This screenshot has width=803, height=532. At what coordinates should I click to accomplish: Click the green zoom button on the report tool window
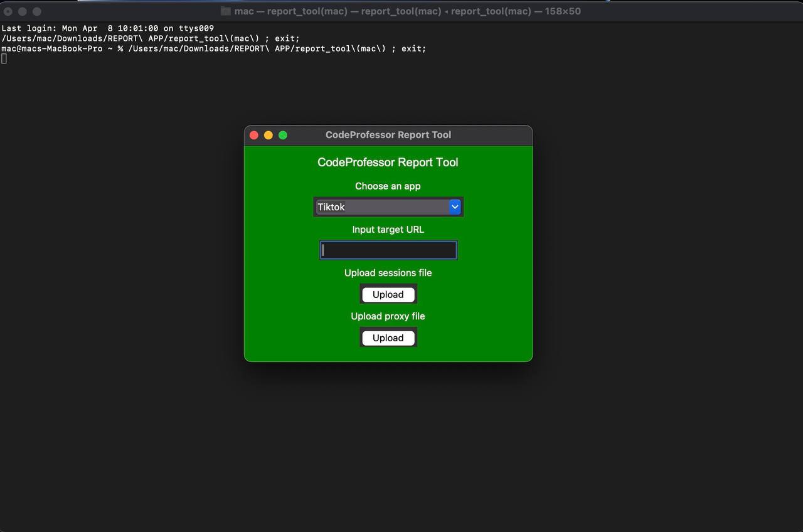282,134
